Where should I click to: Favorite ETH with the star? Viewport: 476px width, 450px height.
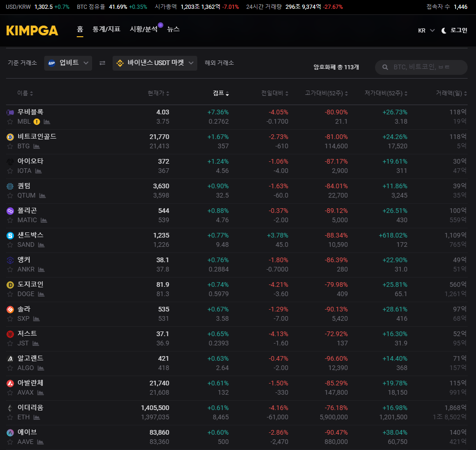(10, 417)
